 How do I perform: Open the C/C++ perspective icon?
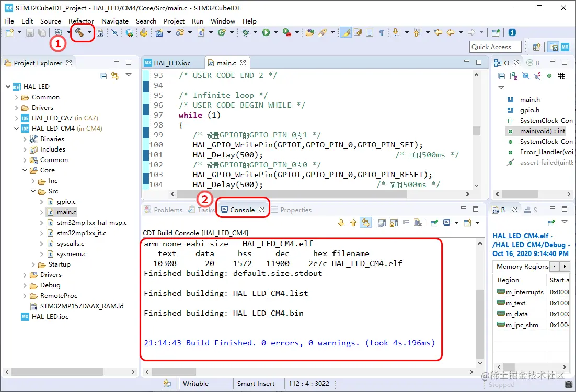pos(553,47)
